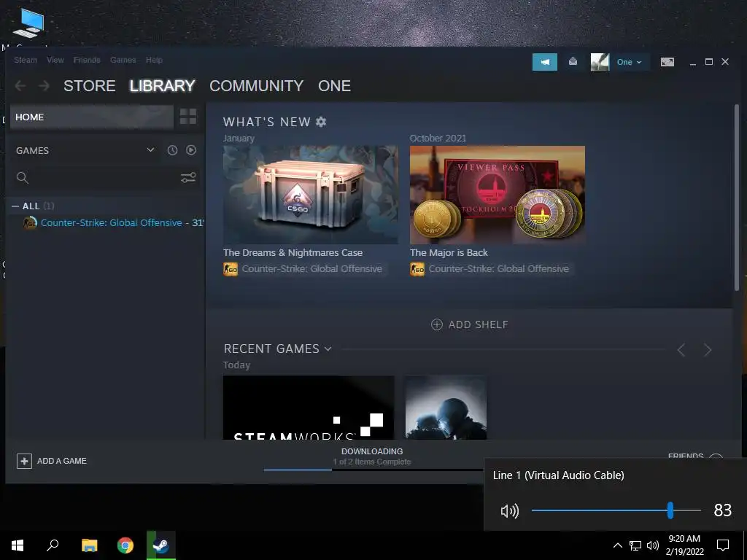Viewport: 747px width, 560px height.
Task: Click the download progress bar
Action: pos(373,470)
